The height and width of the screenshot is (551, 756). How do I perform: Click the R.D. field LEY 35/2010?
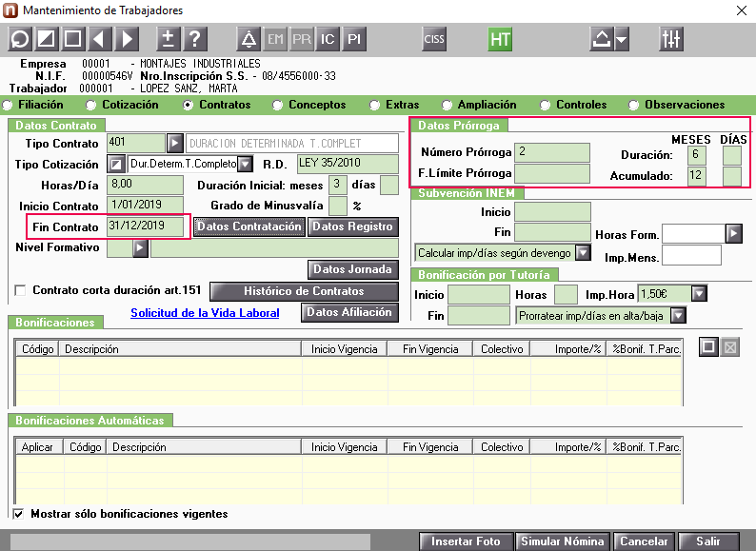coord(348,164)
